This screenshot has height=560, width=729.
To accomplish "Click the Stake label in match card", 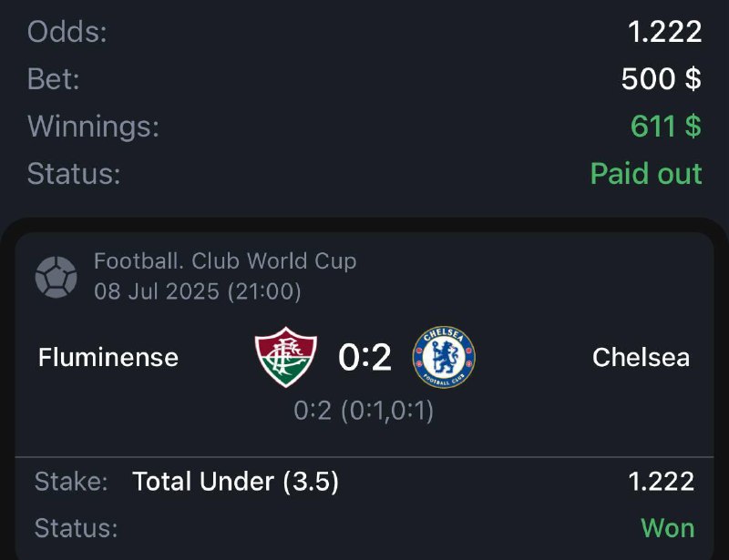I will click(x=71, y=482).
